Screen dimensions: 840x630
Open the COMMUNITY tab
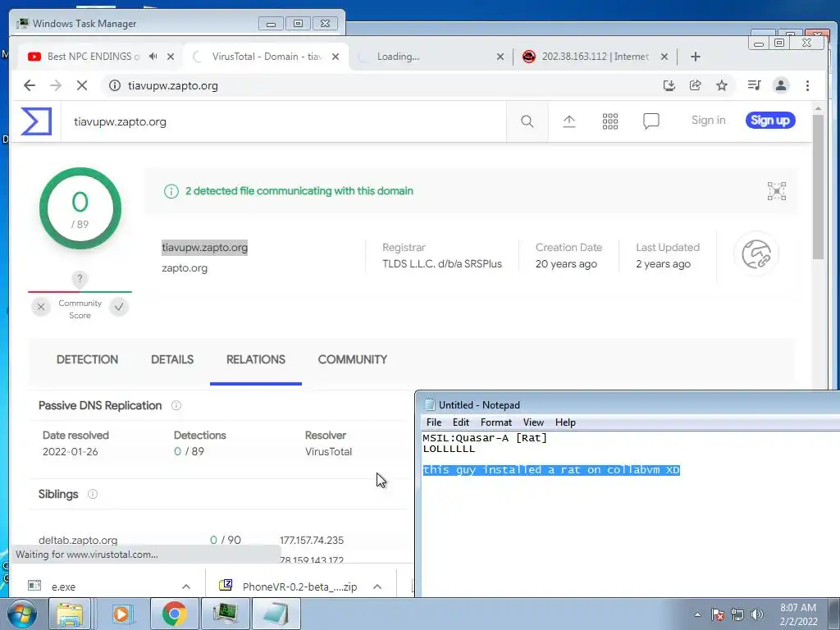tap(353, 359)
